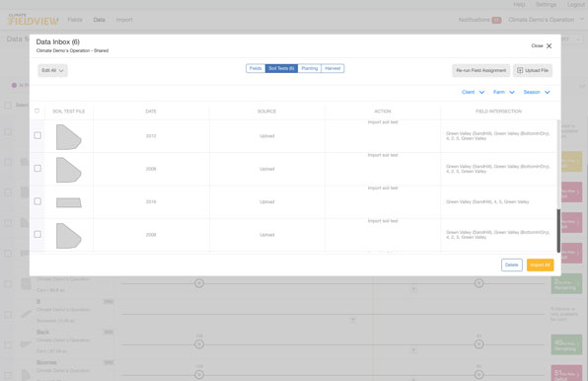The height and width of the screenshot is (381, 588).
Task: Click the SOURCE column header
Action: click(266, 112)
